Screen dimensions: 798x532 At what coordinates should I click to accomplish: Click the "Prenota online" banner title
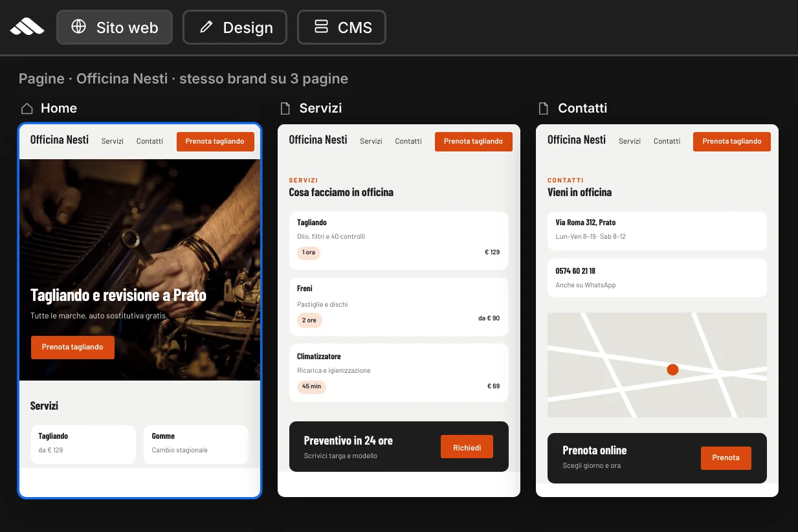(x=595, y=450)
